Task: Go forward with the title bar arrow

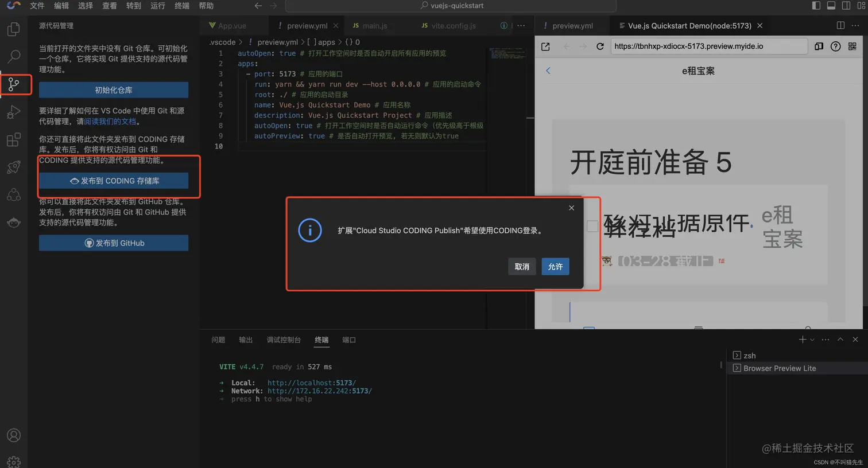Action: (273, 6)
